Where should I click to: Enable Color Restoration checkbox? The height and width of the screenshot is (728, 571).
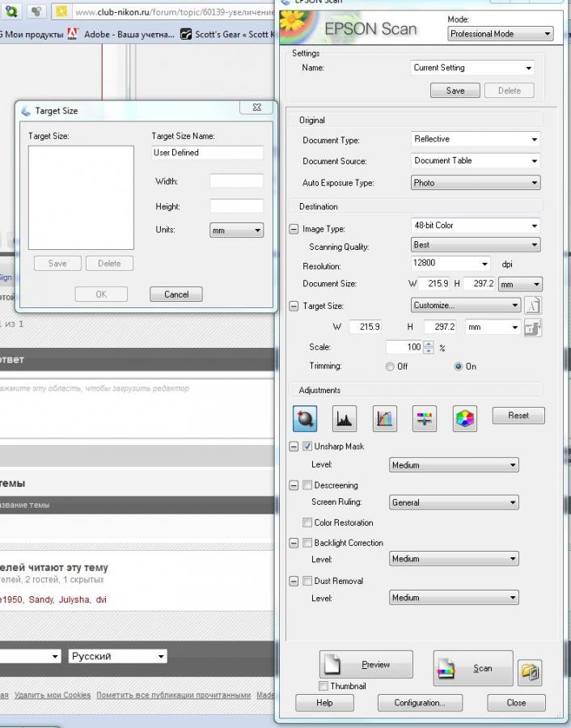tap(307, 523)
